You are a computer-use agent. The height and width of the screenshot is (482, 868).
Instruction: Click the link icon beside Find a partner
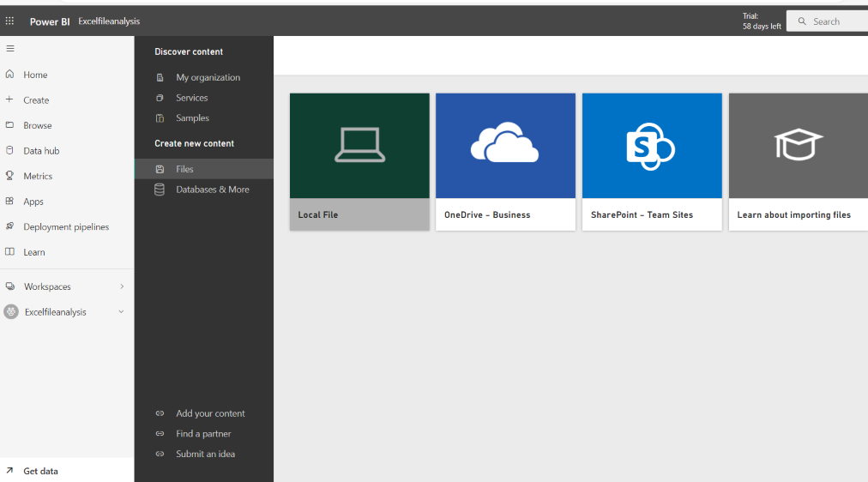160,433
